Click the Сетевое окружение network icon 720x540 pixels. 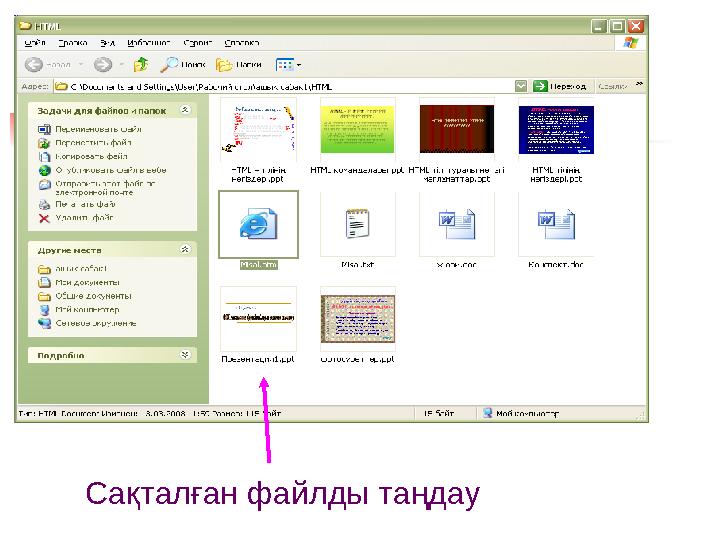pos(44,323)
